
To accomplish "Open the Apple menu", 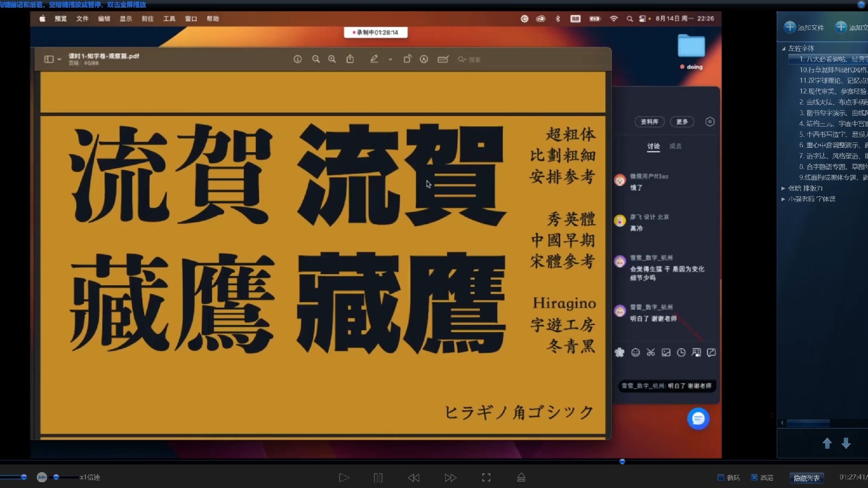I will point(42,19).
